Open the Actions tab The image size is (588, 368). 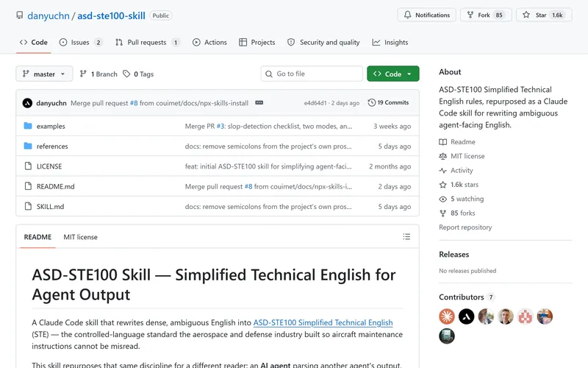tap(209, 43)
